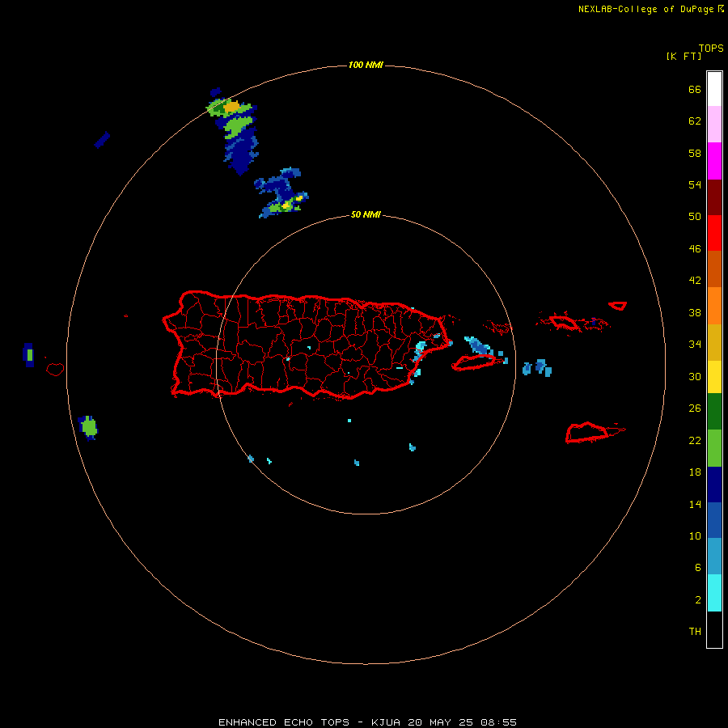Click the "NEXLAB-College of DuPage" credit text
Screen dimensions: 728x728
pyautogui.click(x=645, y=9)
